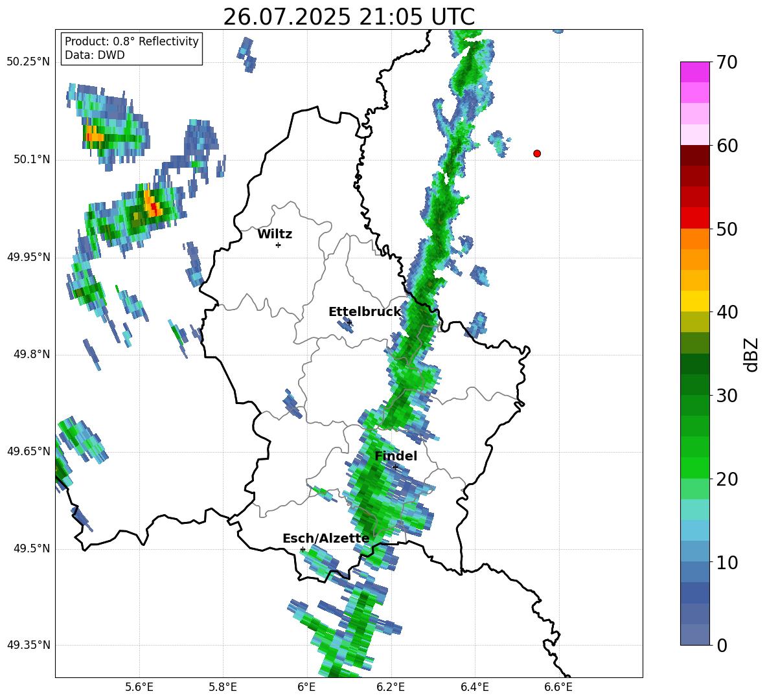
Task: Click the Esch/Alzette station label
Action: click(326, 538)
